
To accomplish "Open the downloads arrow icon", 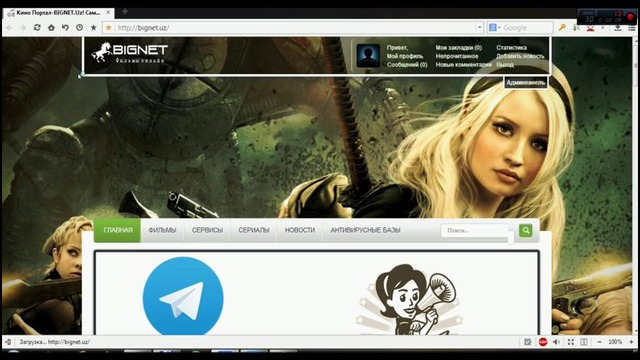I will pyautogui.click(x=618, y=28).
